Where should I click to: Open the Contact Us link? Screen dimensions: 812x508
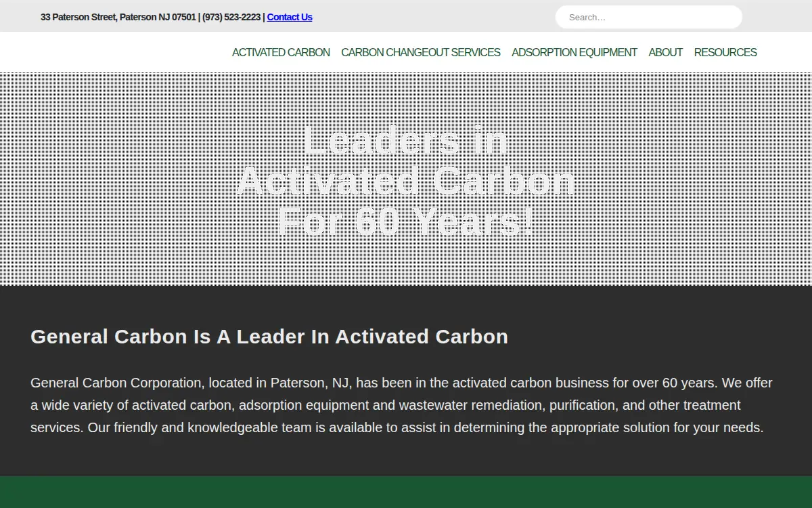coord(290,17)
